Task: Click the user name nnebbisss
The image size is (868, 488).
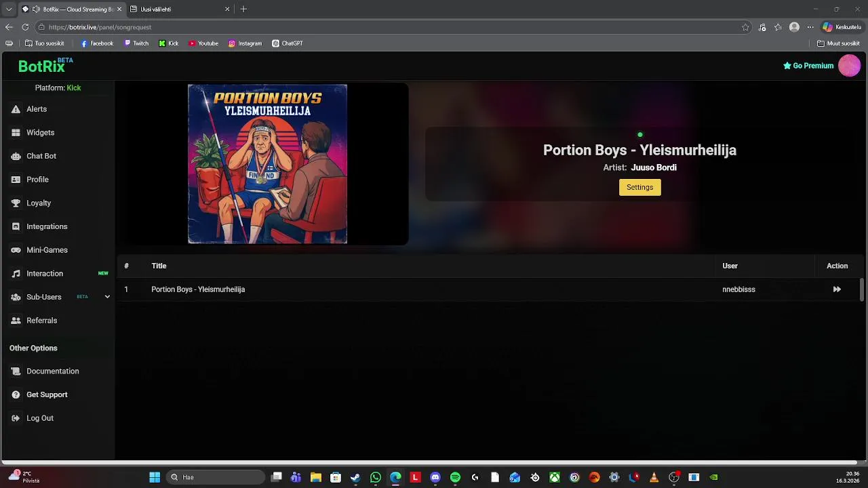Action: 738,289
